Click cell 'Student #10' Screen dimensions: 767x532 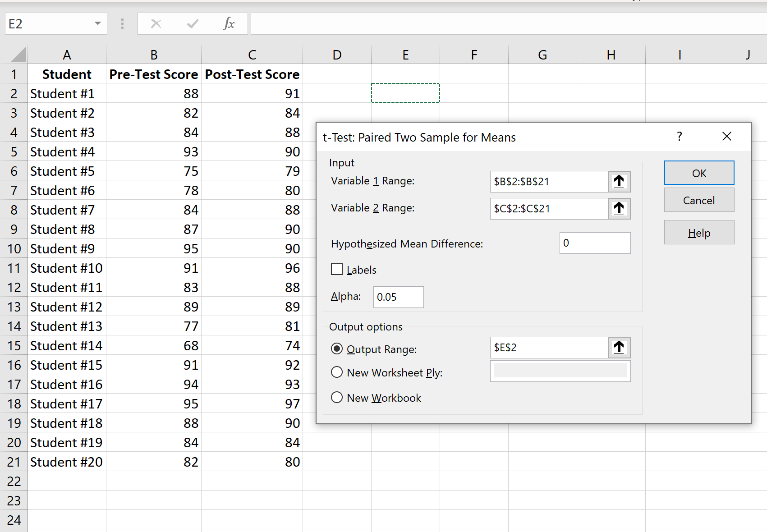pos(67,268)
